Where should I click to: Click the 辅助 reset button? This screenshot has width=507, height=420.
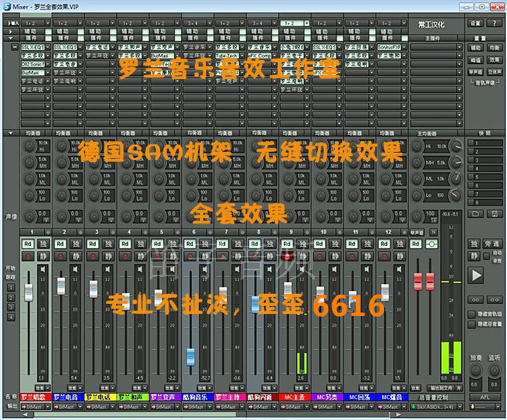pos(475,48)
